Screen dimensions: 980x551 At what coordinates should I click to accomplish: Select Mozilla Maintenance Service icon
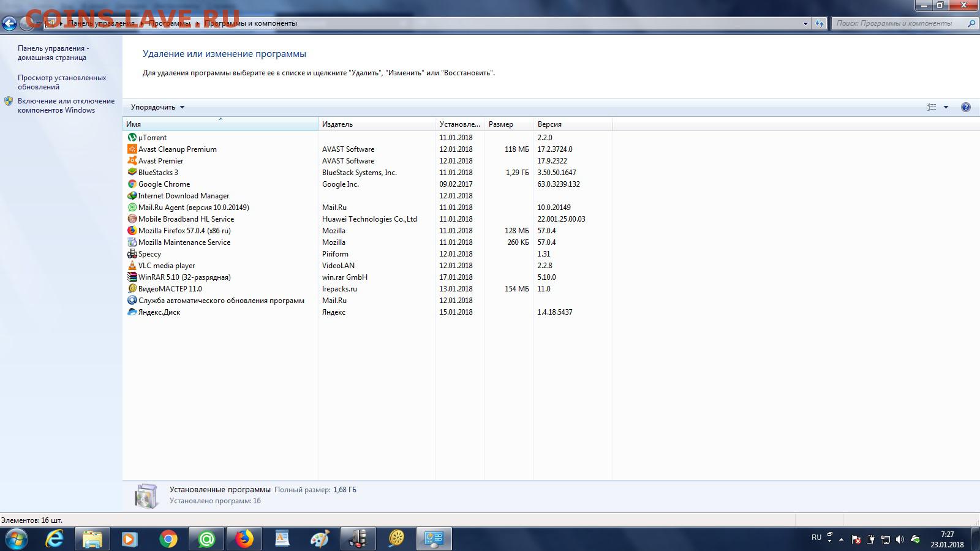tap(132, 242)
